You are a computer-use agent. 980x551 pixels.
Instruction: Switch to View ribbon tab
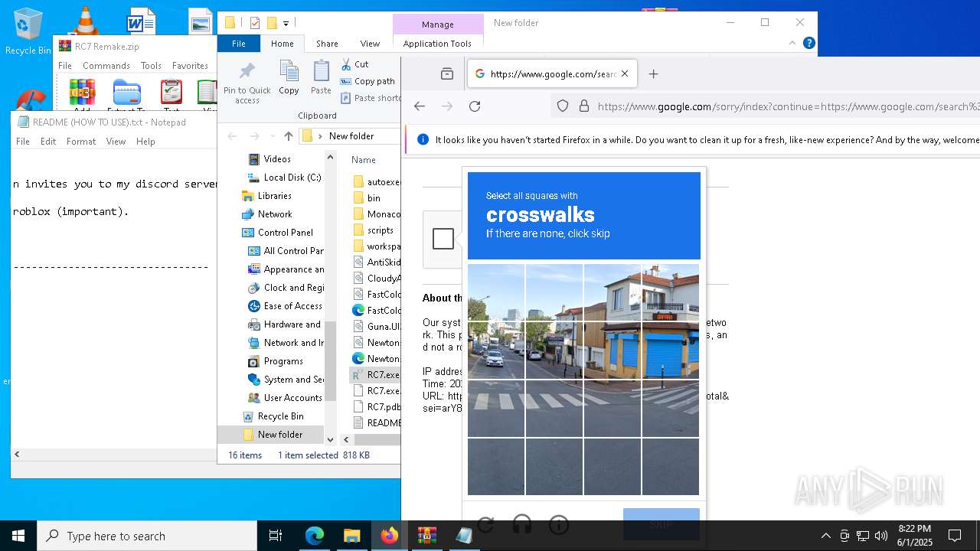click(x=370, y=44)
